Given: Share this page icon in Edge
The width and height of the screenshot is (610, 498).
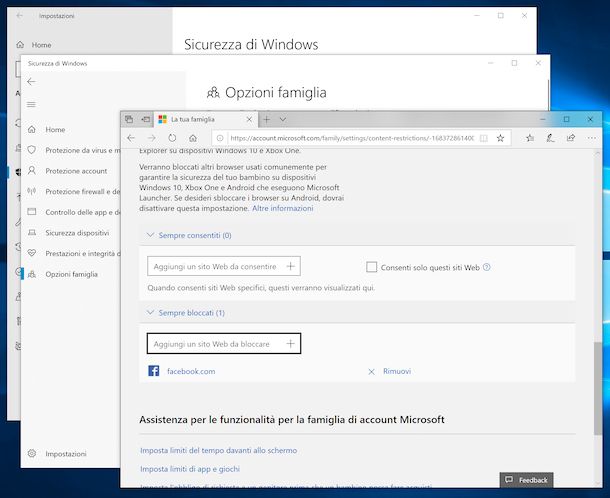Looking at the screenshot, I should (x=571, y=138).
